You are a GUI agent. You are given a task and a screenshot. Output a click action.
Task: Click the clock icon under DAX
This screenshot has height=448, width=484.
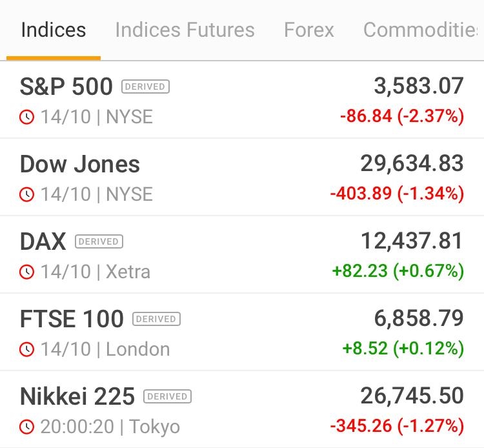(x=26, y=272)
